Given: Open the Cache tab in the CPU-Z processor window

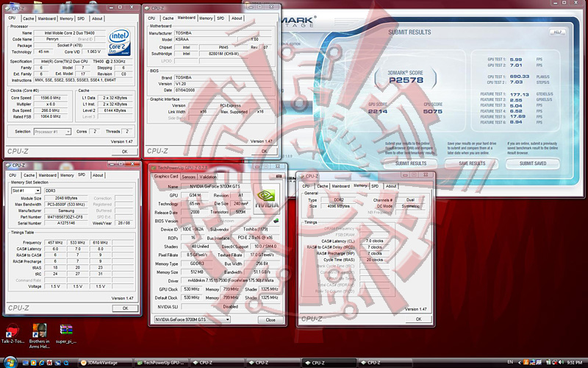Looking at the screenshot, I should click(x=28, y=18).
